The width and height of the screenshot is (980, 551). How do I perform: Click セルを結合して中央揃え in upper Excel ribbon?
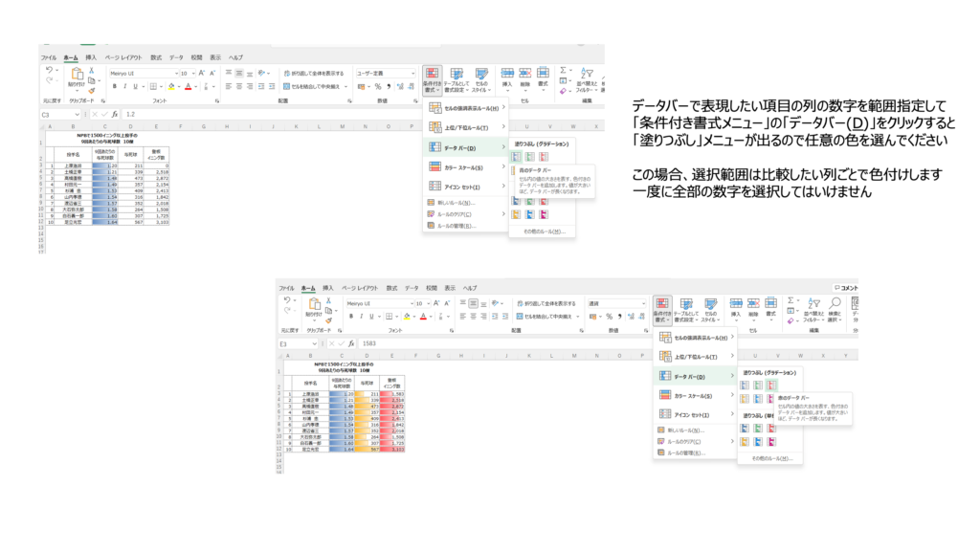click(x=312, y=86)
